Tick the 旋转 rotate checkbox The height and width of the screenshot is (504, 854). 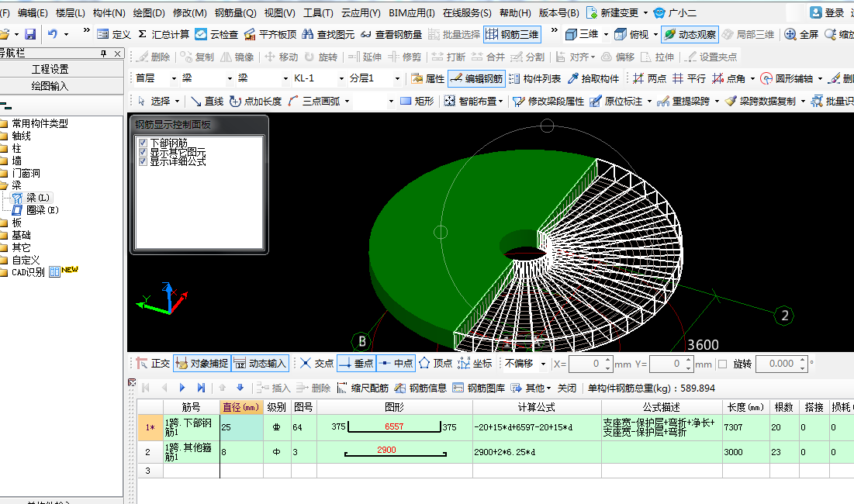(723, 364)
